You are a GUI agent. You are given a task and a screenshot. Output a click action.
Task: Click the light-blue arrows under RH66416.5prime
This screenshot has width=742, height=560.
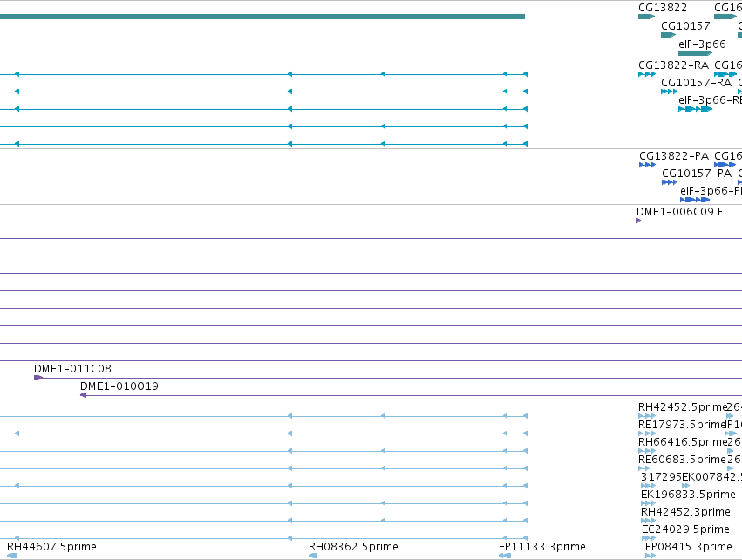(647, 451)
